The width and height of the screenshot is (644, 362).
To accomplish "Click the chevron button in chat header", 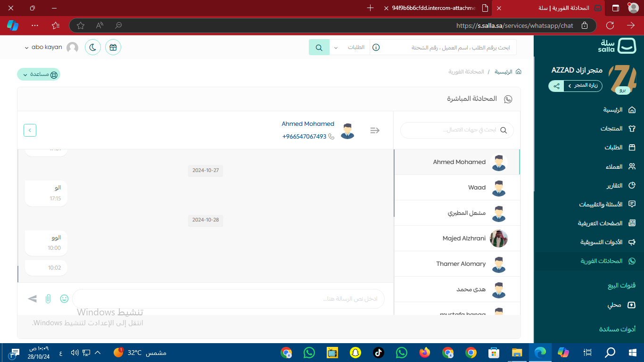I will coord(30,130).
